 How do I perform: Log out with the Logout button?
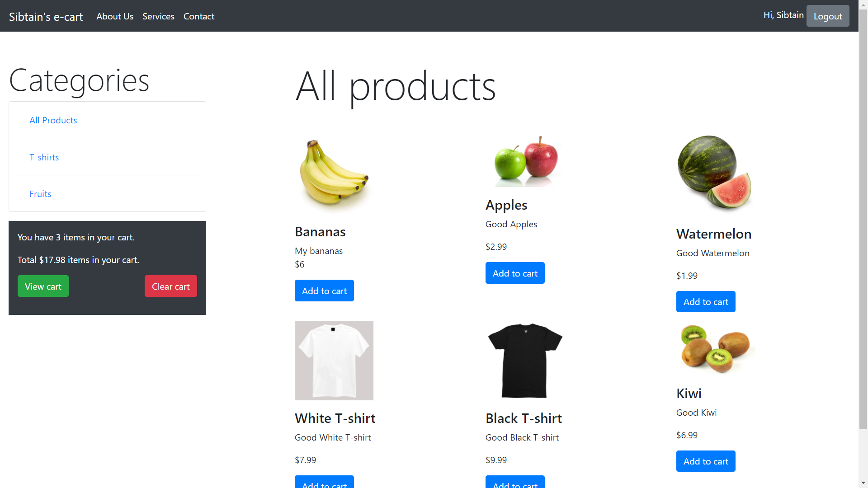pos(828,16)
